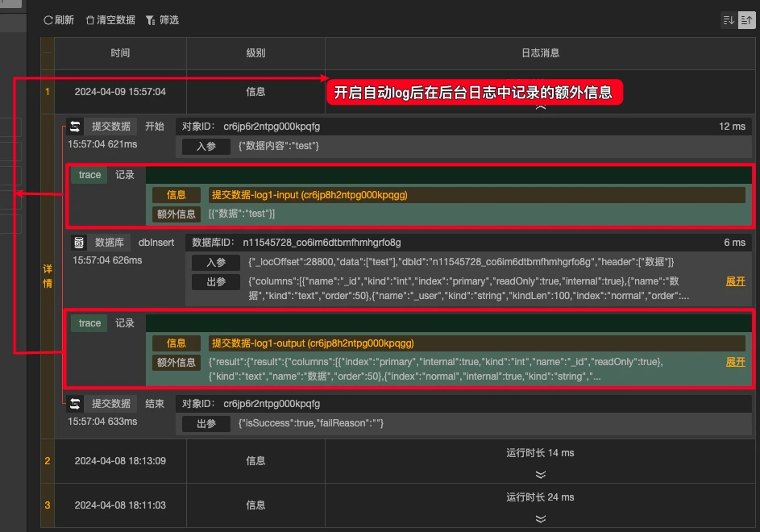Click the 详情 vertical label
Image resolution: width=760 pixels, height=532 pixels.
coord(48,276)
